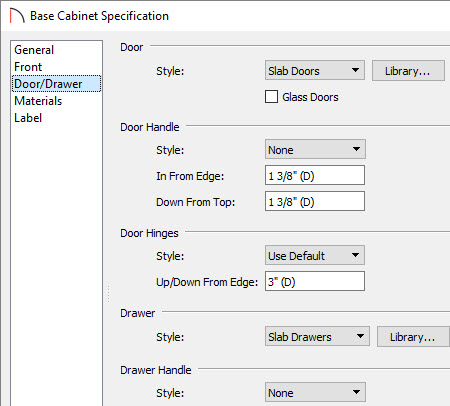Click the In From Edge input field

[x=315, y=175]
